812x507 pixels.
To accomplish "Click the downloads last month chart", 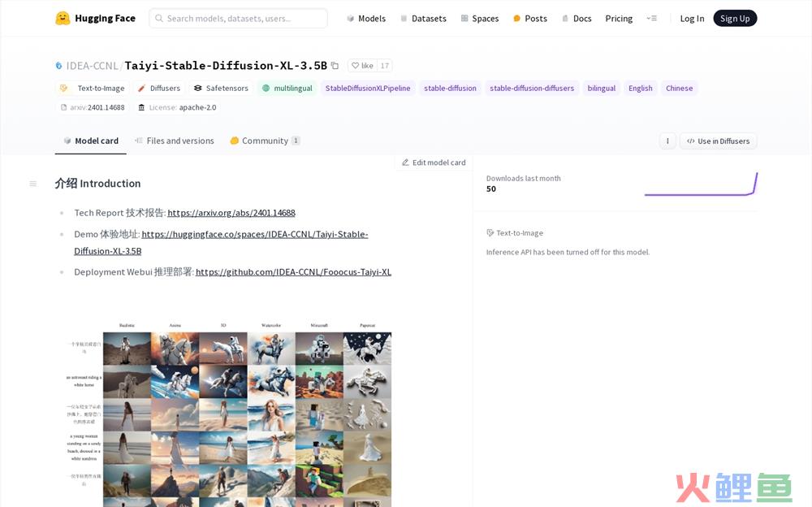I will tap(701, 184).
